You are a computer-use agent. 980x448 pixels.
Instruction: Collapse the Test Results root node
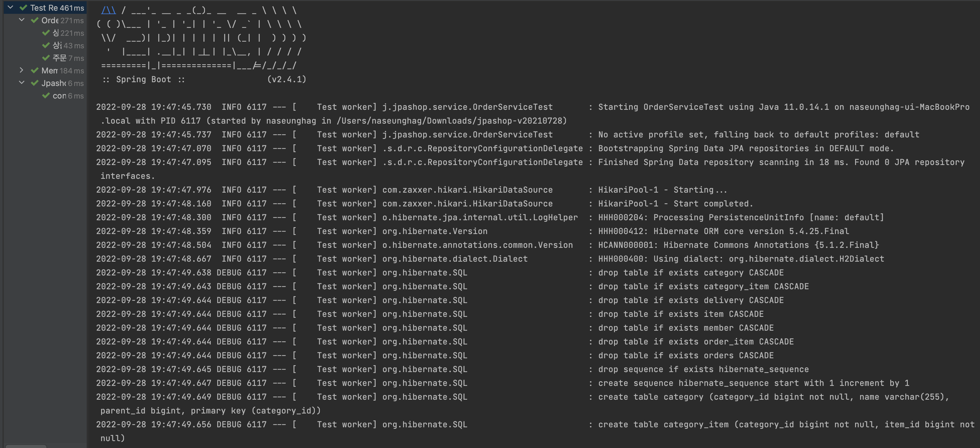(x=10, y=7)
